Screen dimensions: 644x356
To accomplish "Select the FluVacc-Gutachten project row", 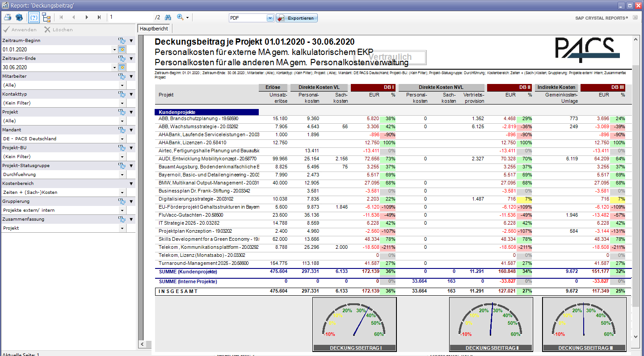I will [x=391, y=215].
